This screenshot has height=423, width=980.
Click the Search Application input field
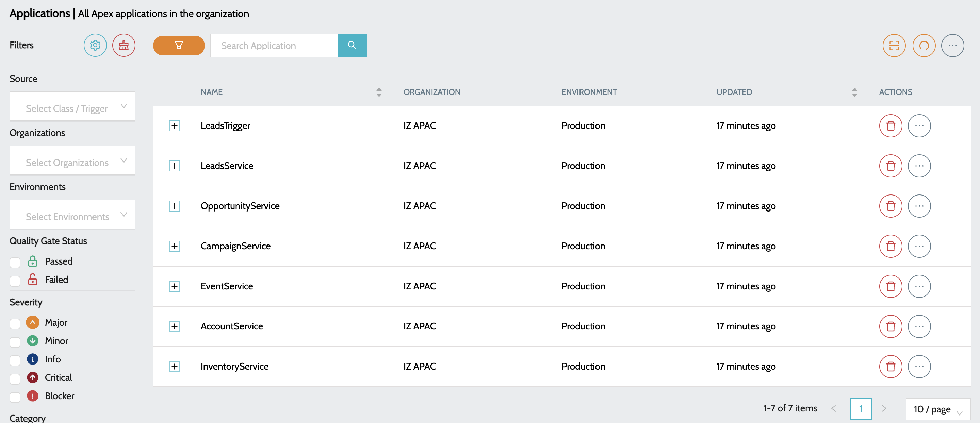(x=274, y=46)
